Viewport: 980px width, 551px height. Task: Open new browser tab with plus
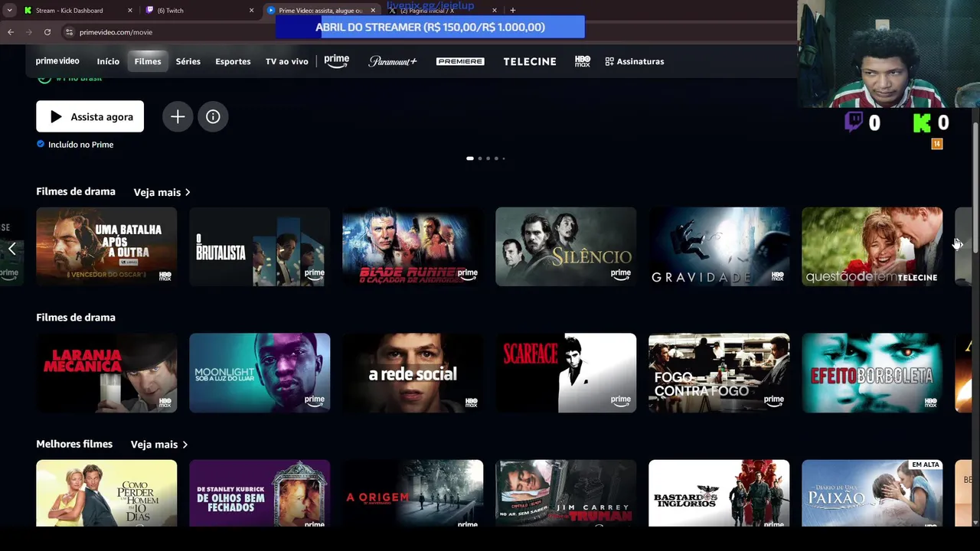(x=512, y=11)
